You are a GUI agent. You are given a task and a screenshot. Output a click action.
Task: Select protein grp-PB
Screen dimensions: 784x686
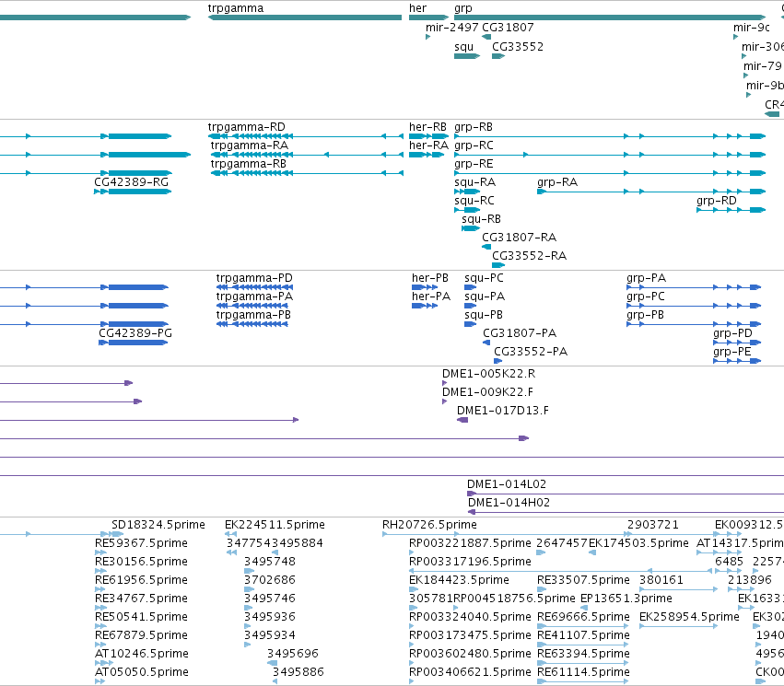(x=694, y=324)
